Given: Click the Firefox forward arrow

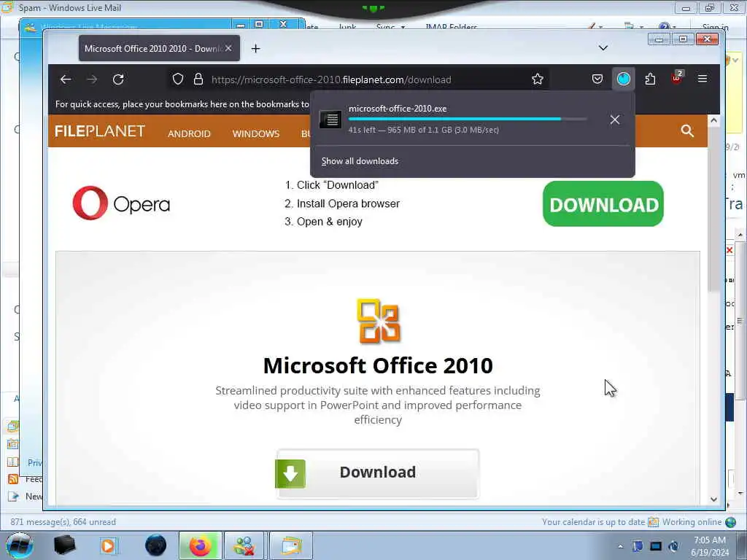Looking at the screenshot, I should pyautogui.click(x=92, y=79).
